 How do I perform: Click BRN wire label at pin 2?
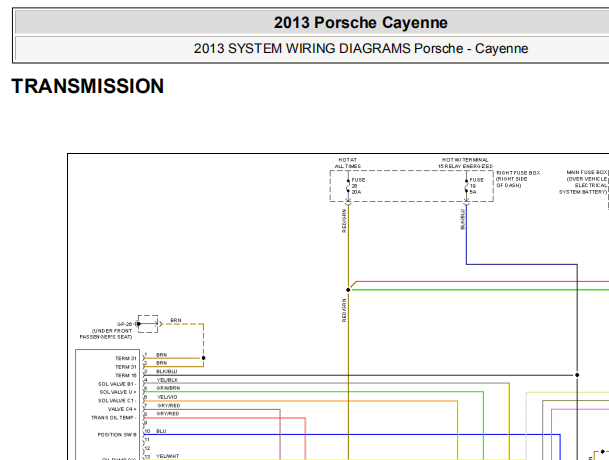click(x=162, y=363)
